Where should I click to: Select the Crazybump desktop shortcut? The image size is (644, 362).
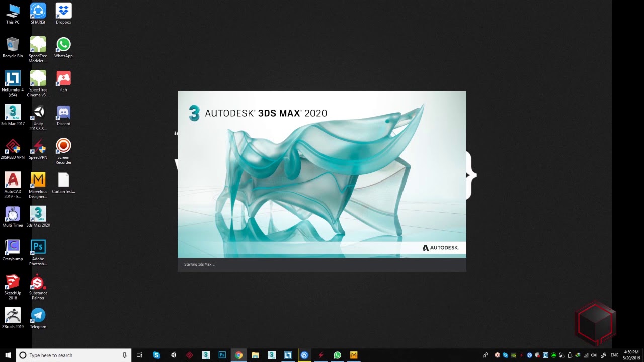pos(13,250)
